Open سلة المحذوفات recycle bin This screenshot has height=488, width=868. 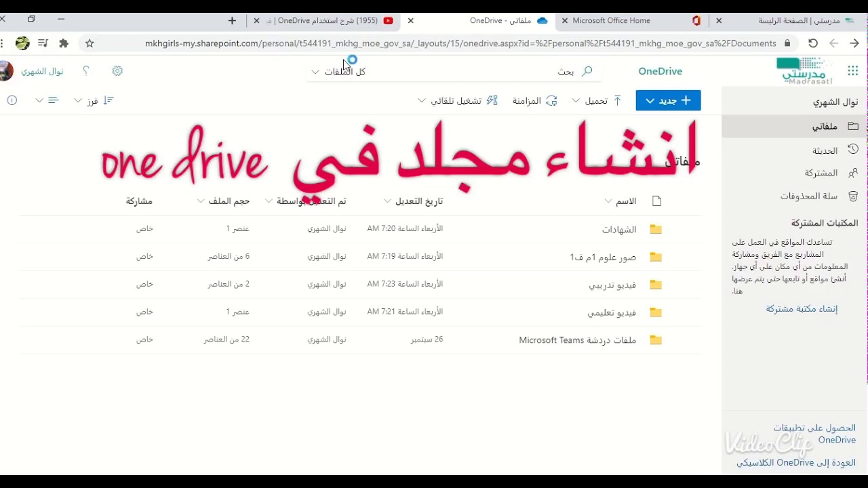[795, 196]
